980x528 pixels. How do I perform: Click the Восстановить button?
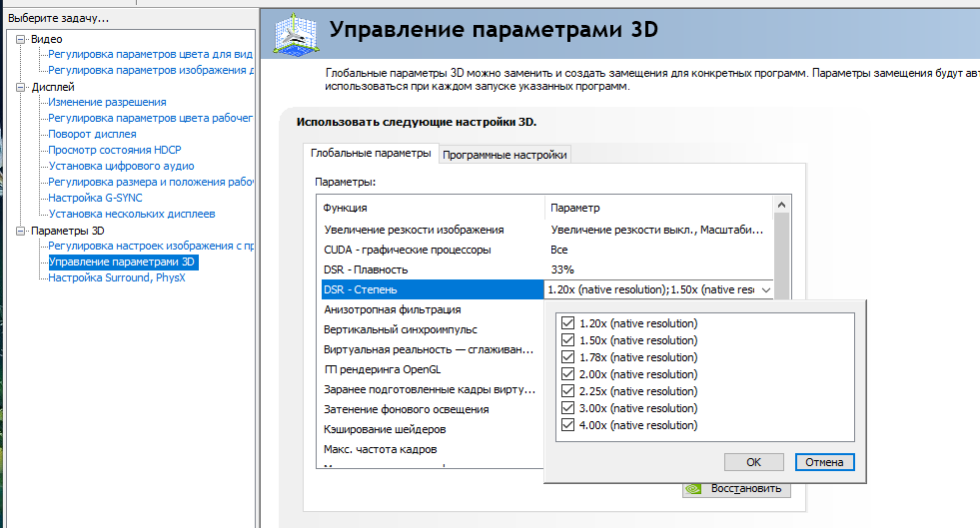(x=736, y=489)
